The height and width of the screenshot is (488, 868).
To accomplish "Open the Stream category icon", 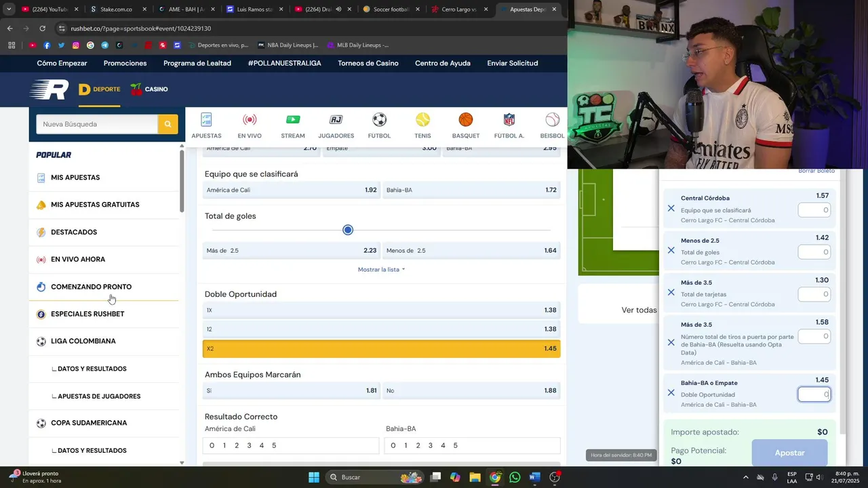I will coord(293,120).
